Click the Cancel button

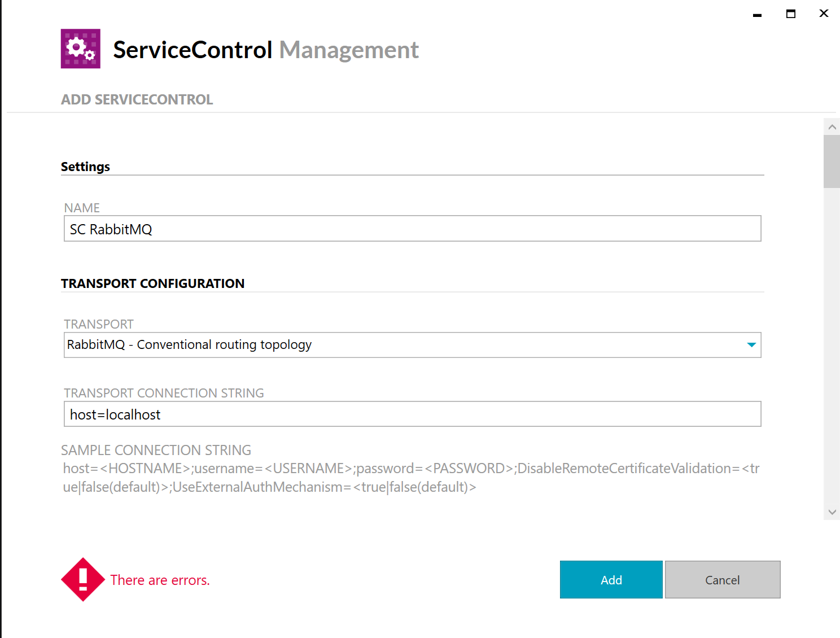pyautogui.click(x=722, y=579)
